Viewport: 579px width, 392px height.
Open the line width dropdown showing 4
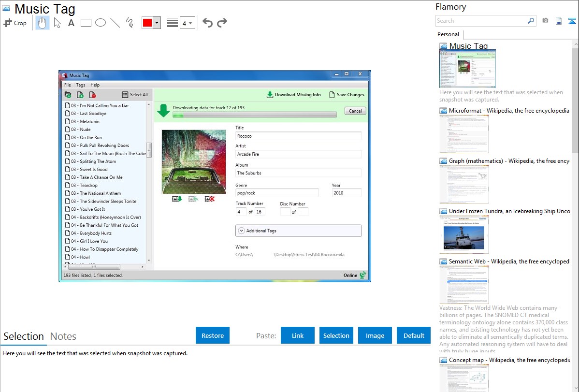[x=188, y=23]
